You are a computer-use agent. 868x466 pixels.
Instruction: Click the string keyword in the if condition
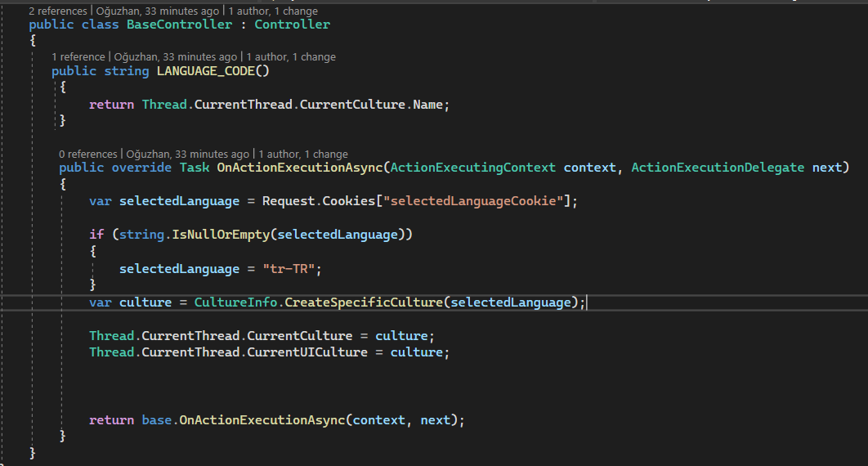(141, 235)
